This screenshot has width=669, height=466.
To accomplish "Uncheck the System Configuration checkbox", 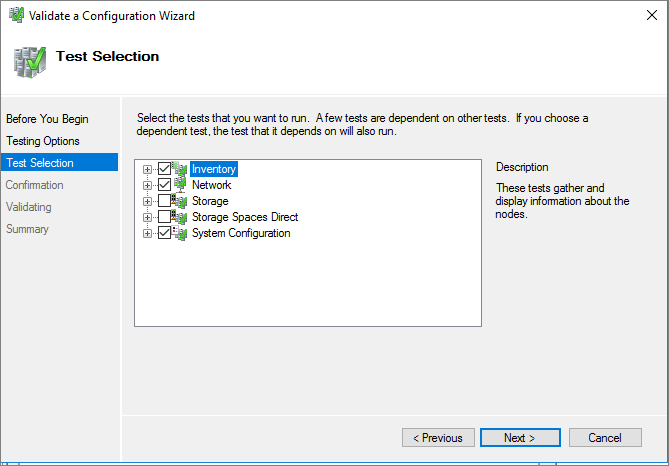I will click(x=164, y=233).
